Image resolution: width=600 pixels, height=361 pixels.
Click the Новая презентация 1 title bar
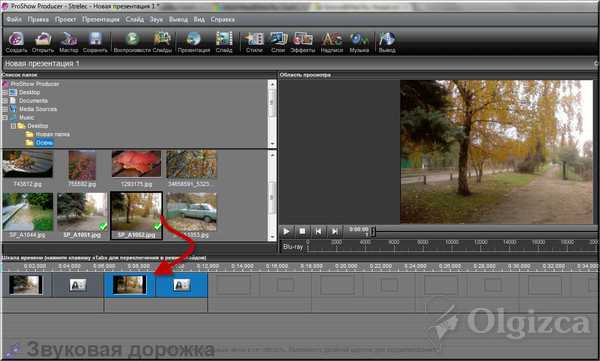point(300,64)
